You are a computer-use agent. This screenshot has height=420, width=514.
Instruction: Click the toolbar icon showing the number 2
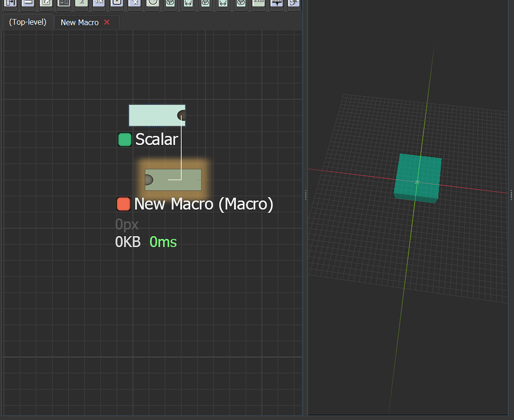[81, 4]
